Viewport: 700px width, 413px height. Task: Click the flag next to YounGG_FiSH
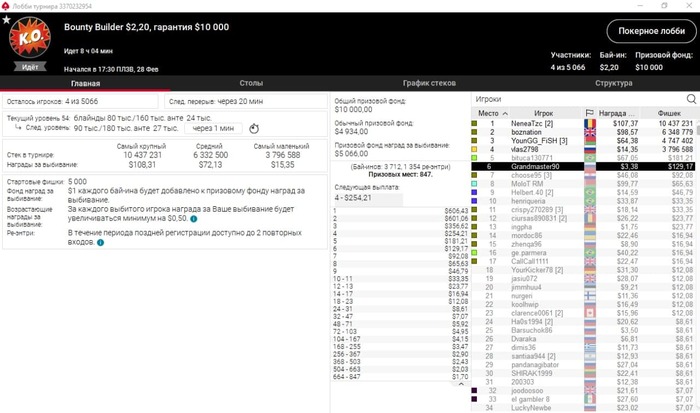pos(590,141)
